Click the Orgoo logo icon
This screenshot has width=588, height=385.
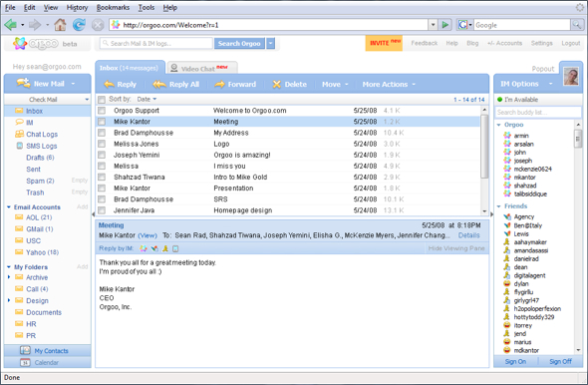20,44
